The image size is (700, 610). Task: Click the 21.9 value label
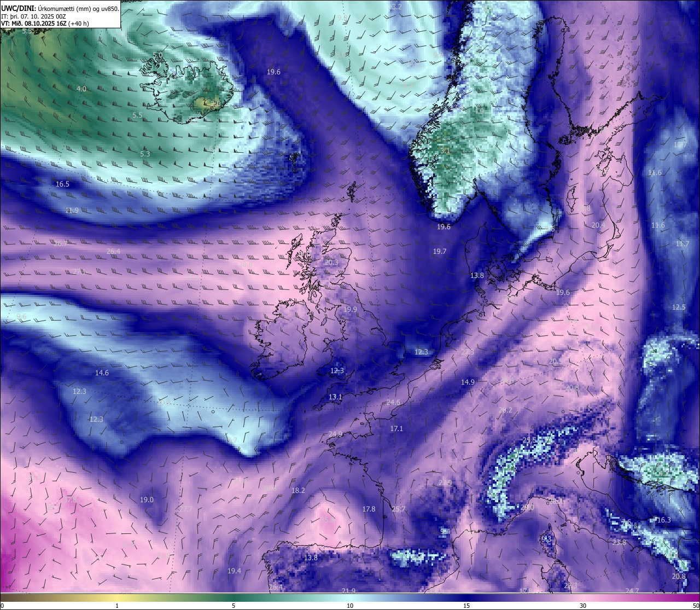coord(348,591)
